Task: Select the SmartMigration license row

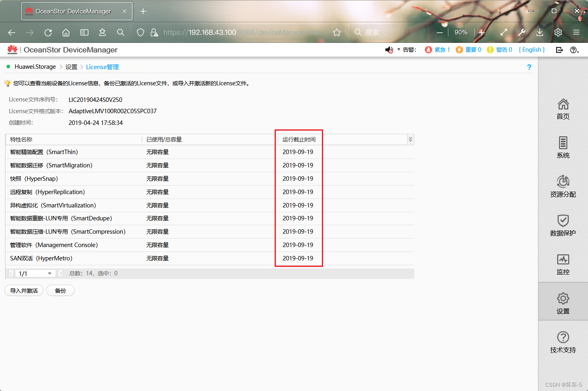Action: (x=210, y=165)
